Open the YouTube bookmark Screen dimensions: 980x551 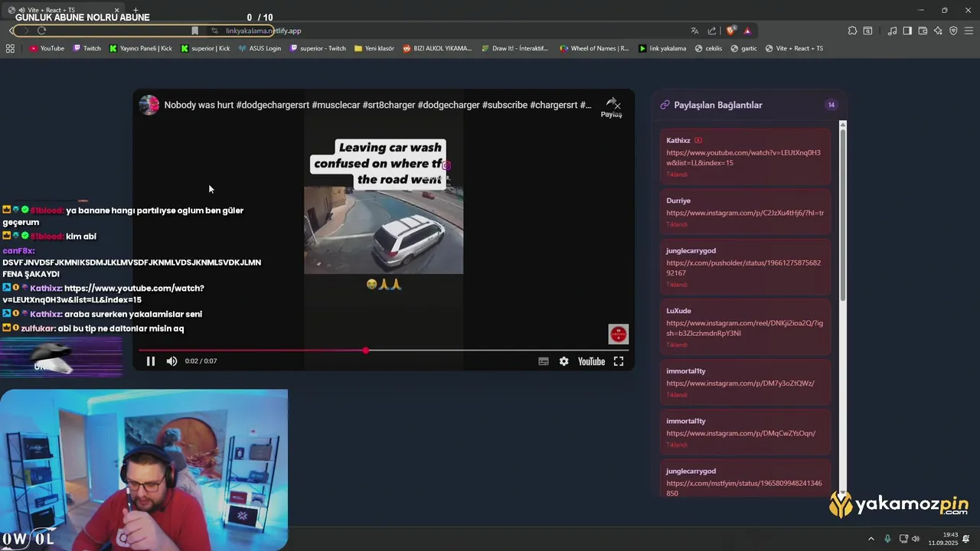click(x=47, y=48)
